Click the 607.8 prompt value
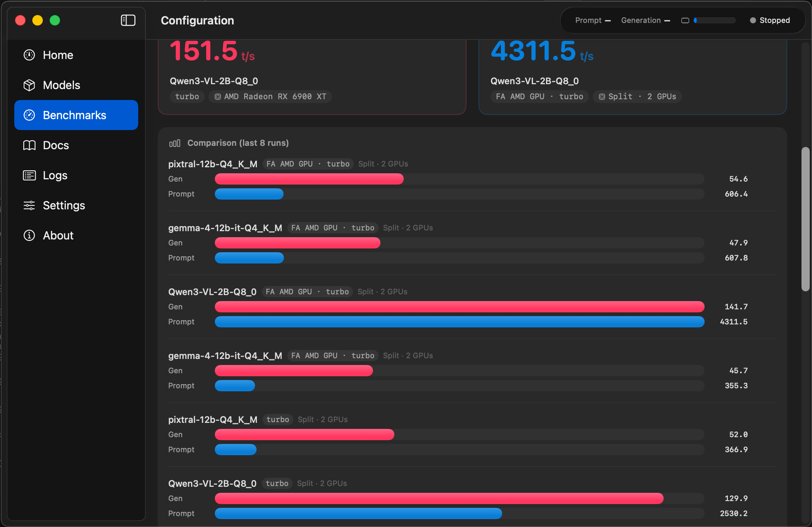Screen dimensions: 812x527 pos(736,258)
